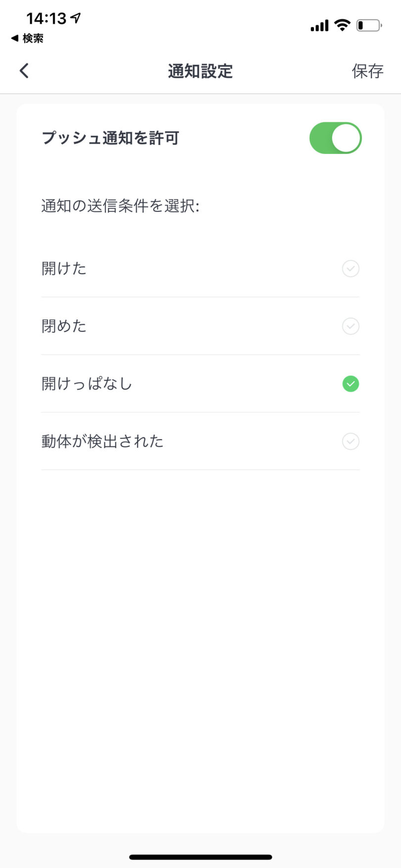Check the 閉めた notification circle
Viewport: 401px width, 868px height.
351,326
